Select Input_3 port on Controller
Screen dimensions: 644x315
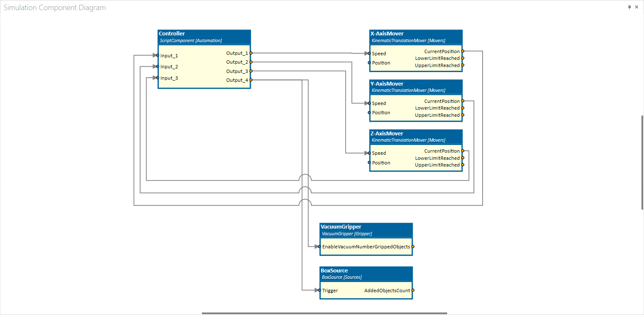pos(158,78)
